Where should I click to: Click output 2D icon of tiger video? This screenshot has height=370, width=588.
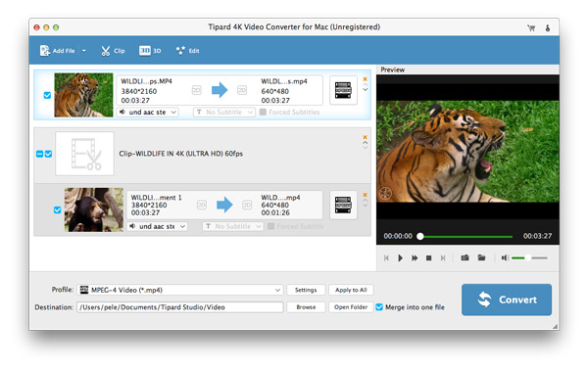(x=242, y=90)
